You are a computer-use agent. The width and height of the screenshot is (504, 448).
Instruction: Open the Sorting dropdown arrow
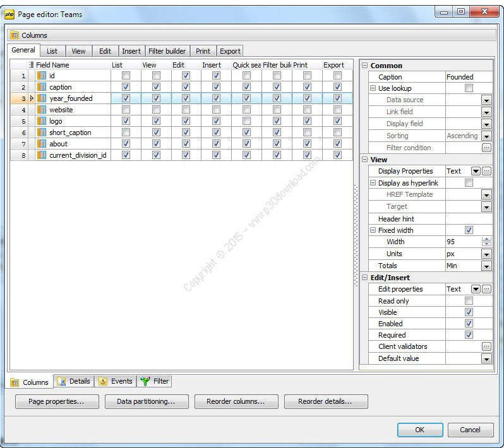pos(486,136)
